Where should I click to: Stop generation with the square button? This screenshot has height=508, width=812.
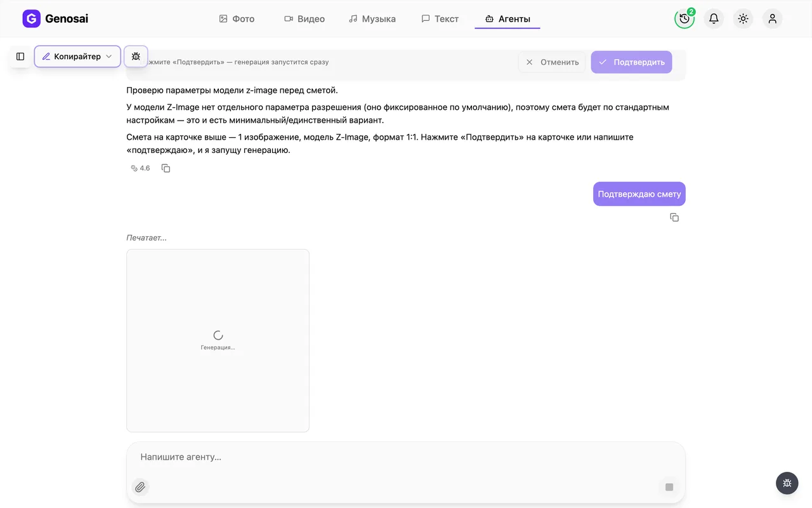669,487
